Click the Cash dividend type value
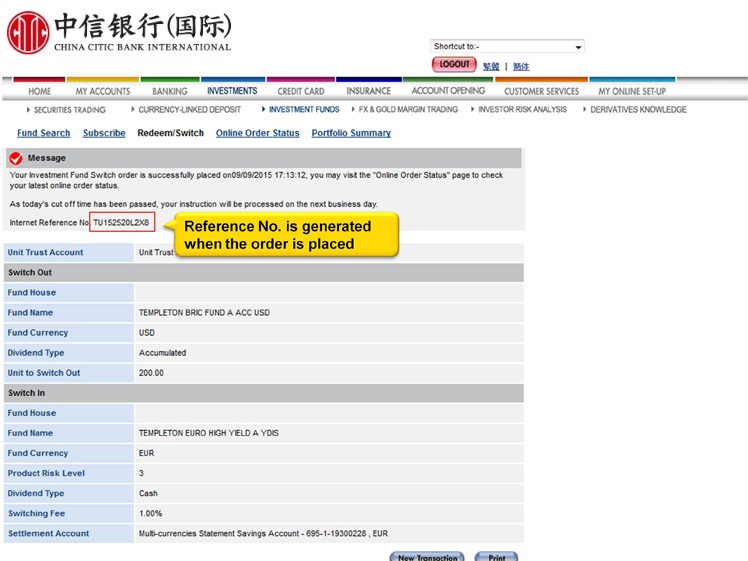The image size is (748, 561). pos(148,493)
